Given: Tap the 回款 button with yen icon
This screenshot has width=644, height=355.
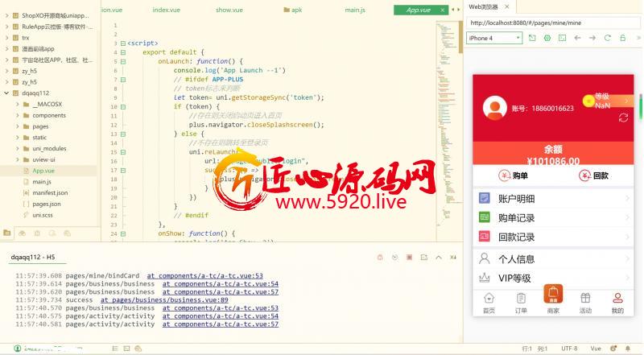Looking at the screenshot, I should pos(593,175).
